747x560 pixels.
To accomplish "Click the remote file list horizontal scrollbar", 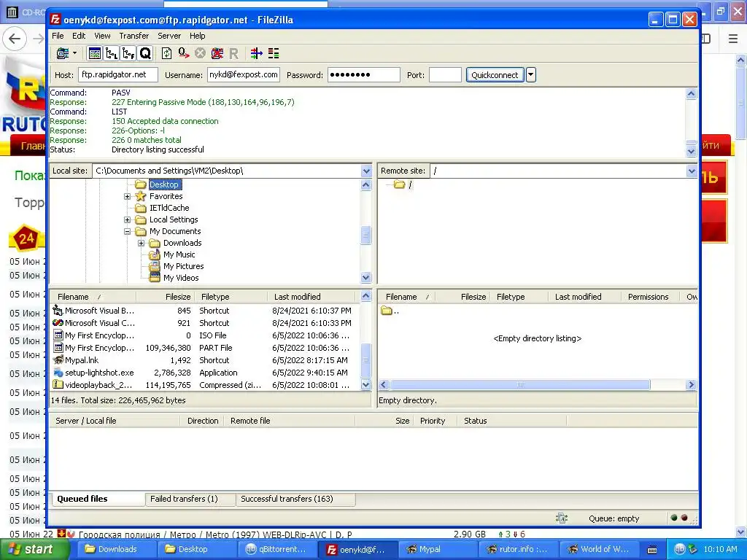I will 520,385.
